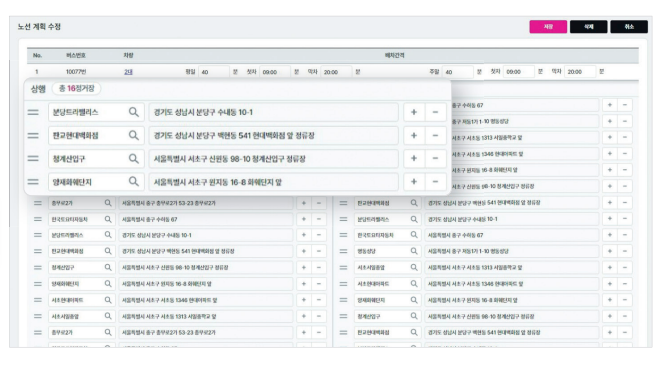Grab the drag handle of 명동성당 row
672x370 pixels.
click(343, 251)
